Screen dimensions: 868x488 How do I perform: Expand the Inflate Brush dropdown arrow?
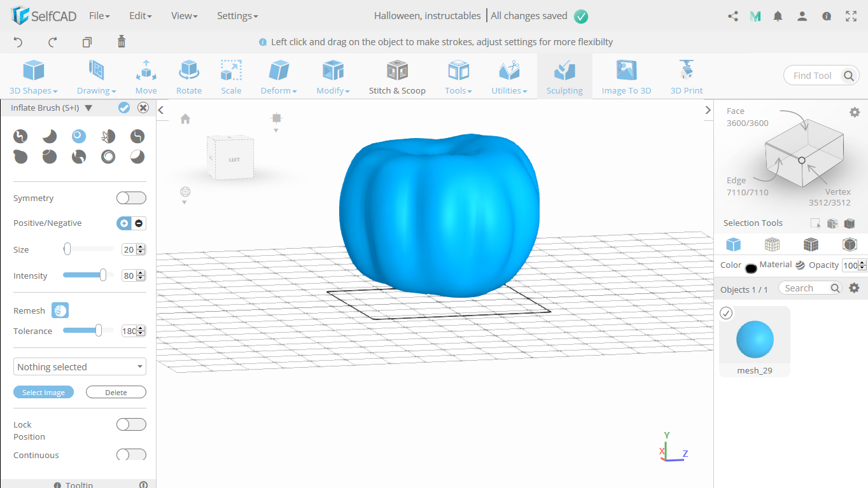(x=88, y=108)
